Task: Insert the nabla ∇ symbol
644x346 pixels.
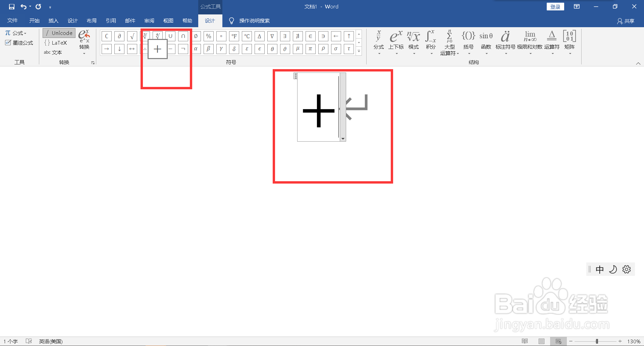Action: (x=272, y=36)
